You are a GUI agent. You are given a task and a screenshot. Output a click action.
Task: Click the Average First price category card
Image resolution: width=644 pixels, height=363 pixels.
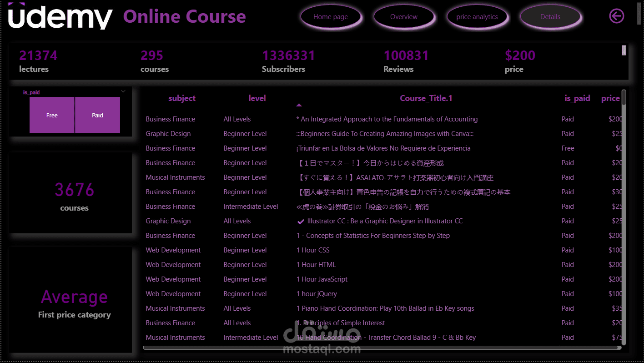coord(71,300)
